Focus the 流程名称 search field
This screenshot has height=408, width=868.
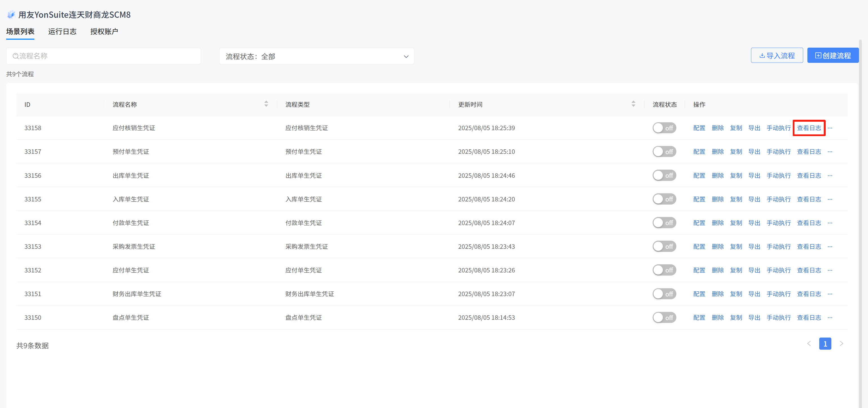[103, 56]
